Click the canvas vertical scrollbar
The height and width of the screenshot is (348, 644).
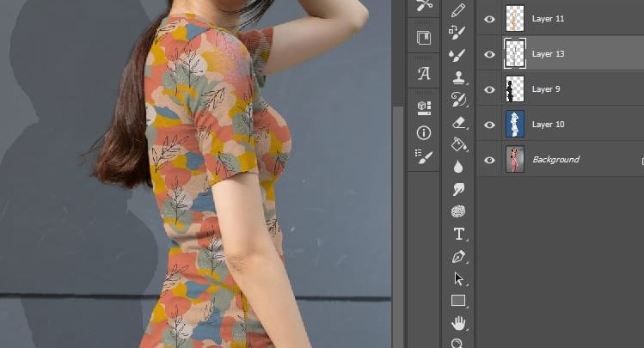click(x=398, y=226)
